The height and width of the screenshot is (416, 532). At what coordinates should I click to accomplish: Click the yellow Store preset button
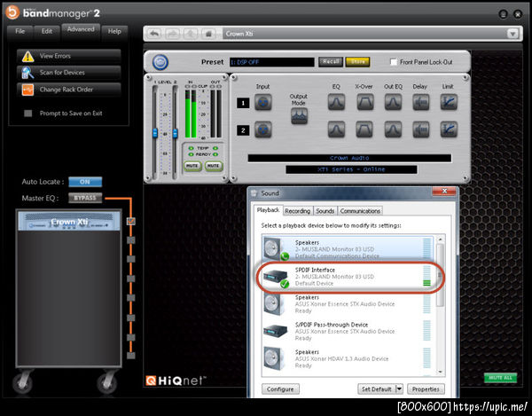pos(357,62)
